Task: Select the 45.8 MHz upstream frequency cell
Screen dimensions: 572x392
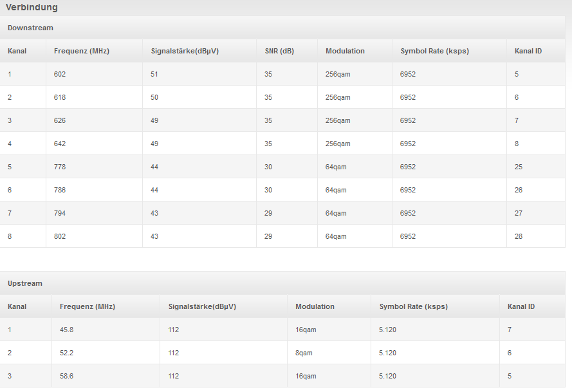Action: [66, 330]
